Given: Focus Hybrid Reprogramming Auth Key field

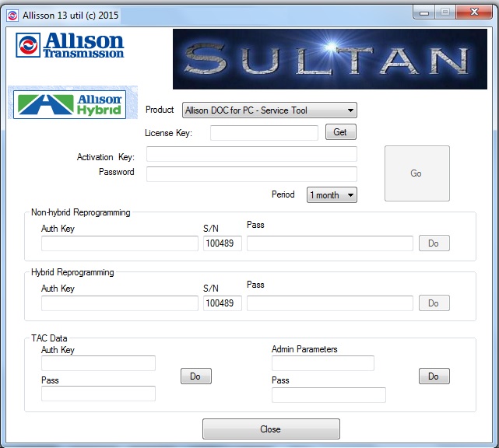Looking at the screenshot, I should pos(120,303).
